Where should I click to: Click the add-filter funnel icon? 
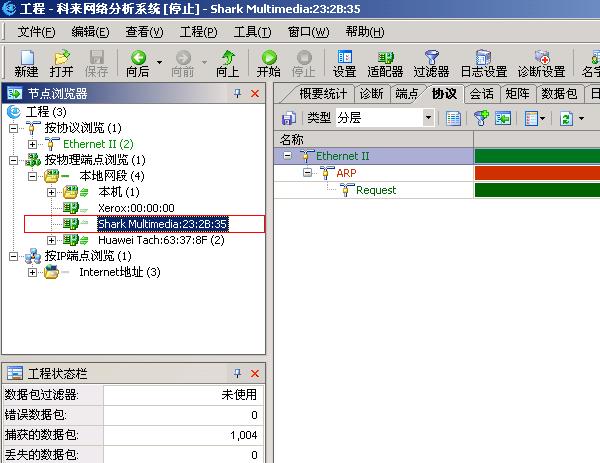(x=481, y=118)
